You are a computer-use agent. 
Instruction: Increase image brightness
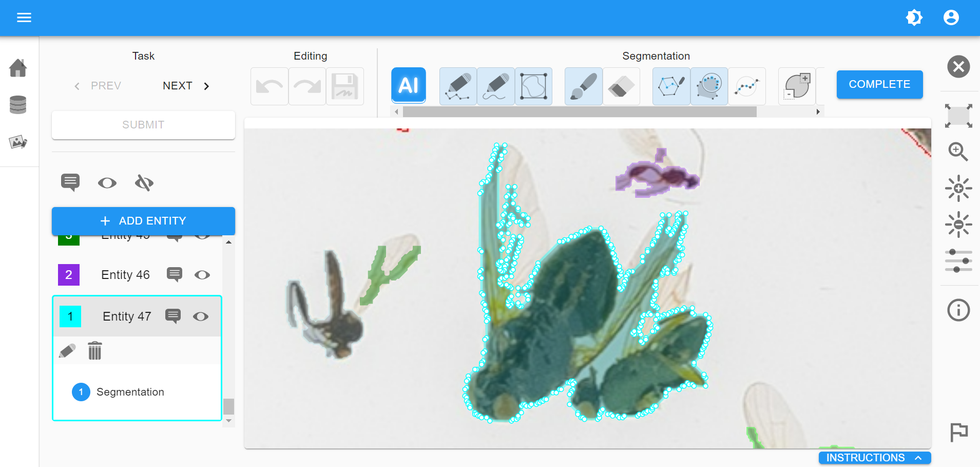coord(958,189)
